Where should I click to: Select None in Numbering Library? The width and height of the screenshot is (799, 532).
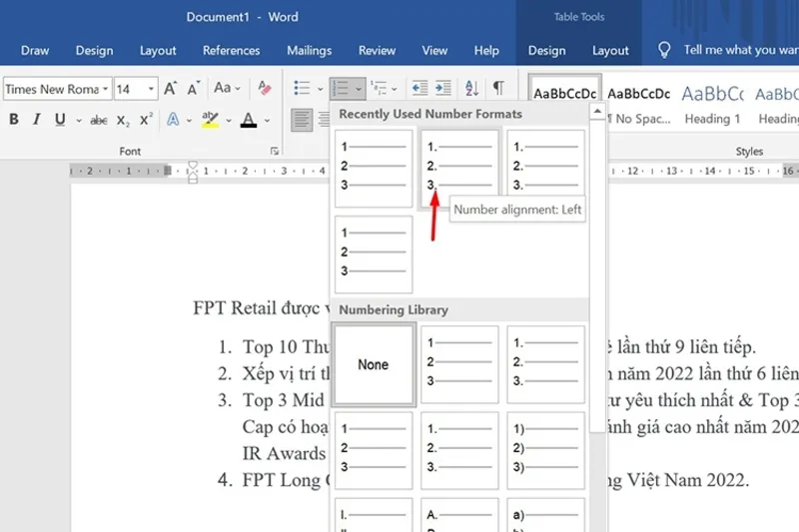[373, 365]
